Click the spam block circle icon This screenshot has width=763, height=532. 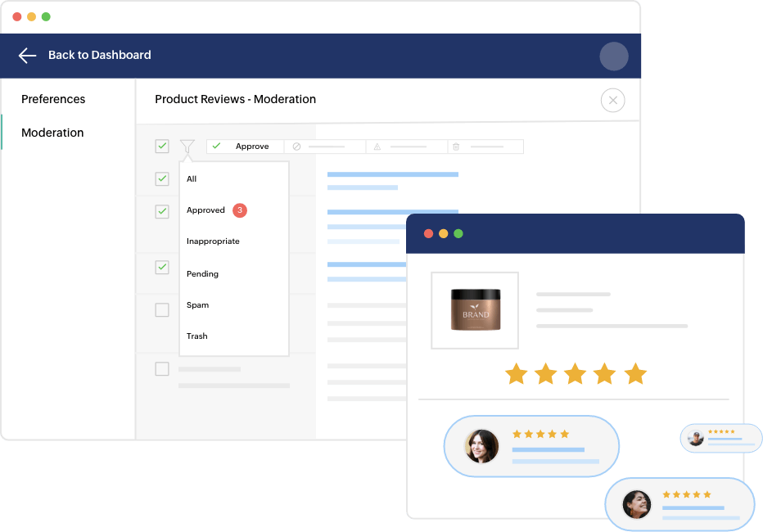point(297,147)
